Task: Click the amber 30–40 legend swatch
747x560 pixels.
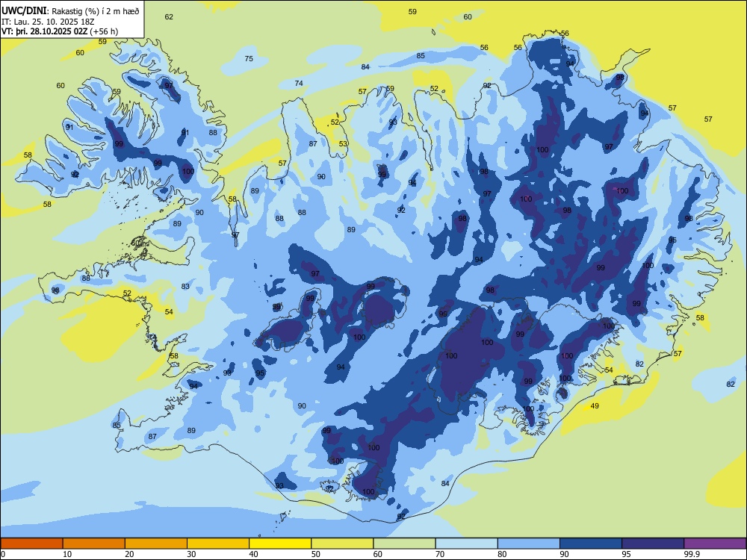Action: [217, 544]
